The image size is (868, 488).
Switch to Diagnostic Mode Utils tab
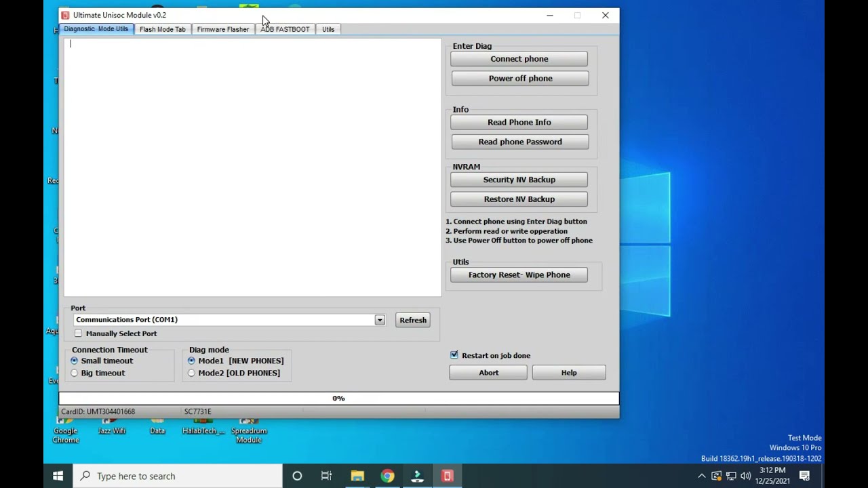(x=96, y=29)
